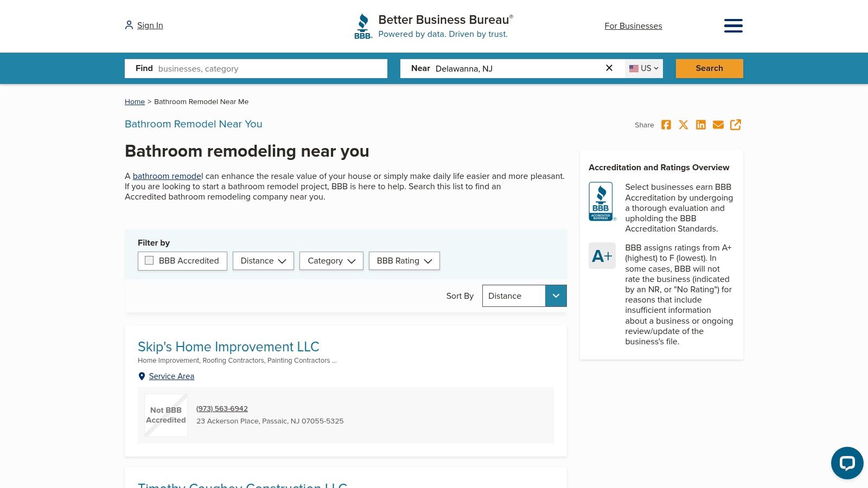Open the country selector showing US flag
This screenshot has height=488, width=868.
tap(643, 68)
